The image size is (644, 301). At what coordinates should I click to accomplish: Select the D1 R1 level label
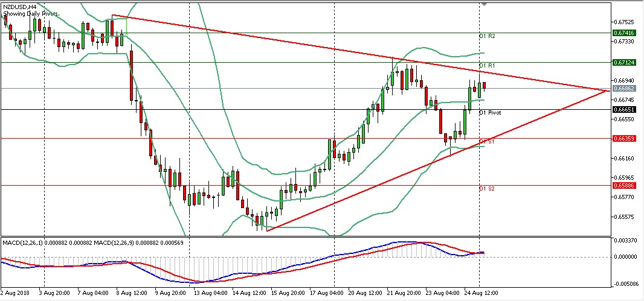[x=487, y=65]
